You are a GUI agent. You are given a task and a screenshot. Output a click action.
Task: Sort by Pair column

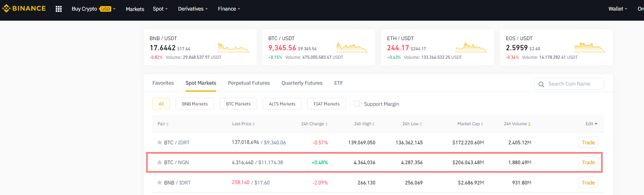(x=163, y=124)
